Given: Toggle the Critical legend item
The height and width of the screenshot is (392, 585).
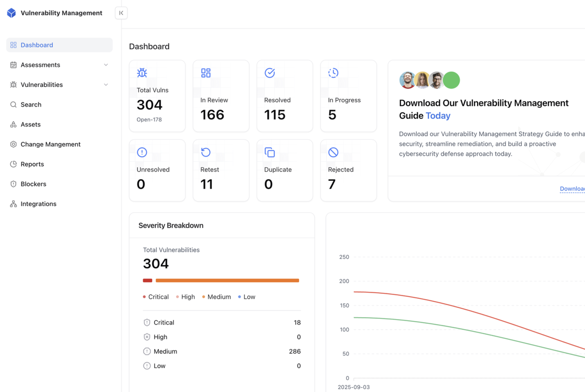Looking at the screenshot, I should 156,297.
